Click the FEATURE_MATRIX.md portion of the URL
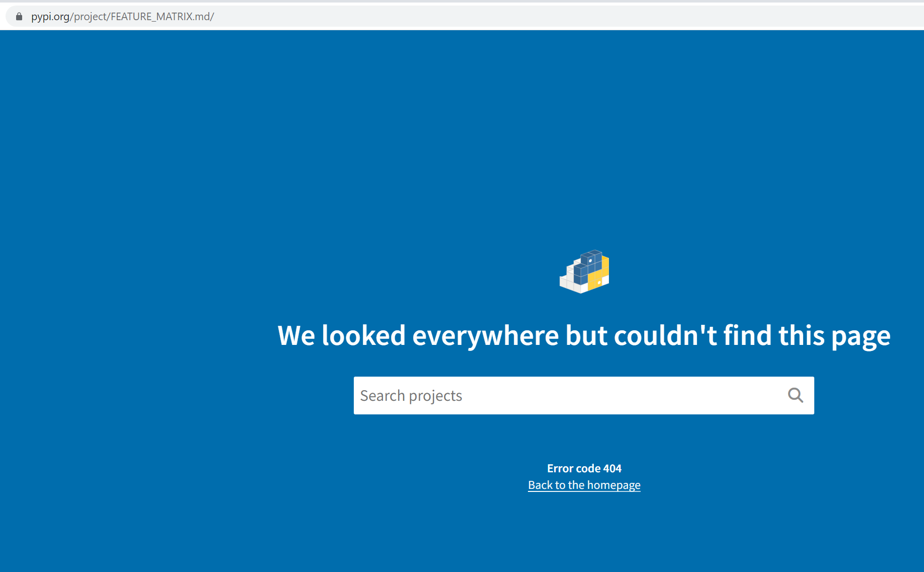Viewport: 924px width, 572px height. click(x=158, y=16)
